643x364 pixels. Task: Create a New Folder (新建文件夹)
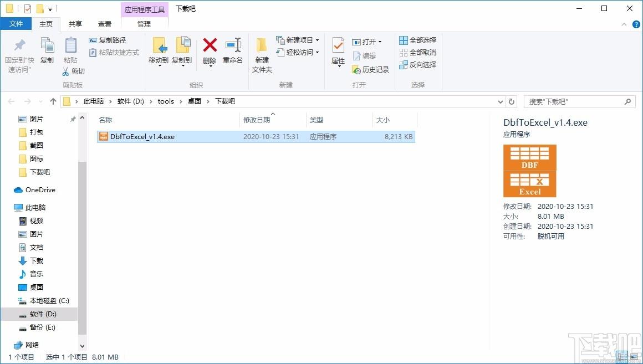tap(262, 55)
